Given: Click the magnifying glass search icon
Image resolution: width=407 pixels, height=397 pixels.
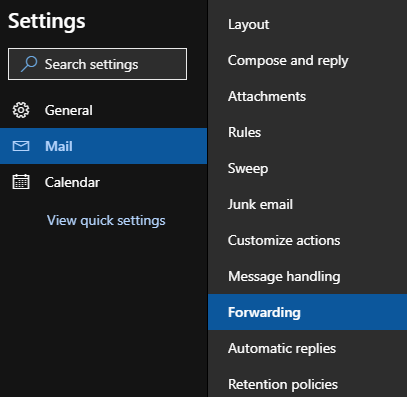Looking at the screenshot, I should click(x=29, y=64).
